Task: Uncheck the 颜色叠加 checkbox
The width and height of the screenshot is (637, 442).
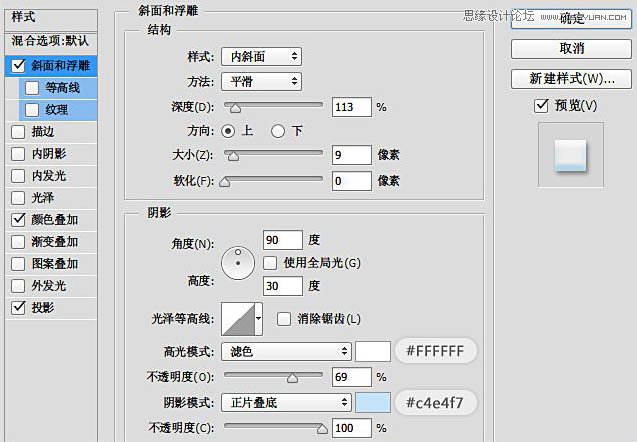Action: coord(18,220)
